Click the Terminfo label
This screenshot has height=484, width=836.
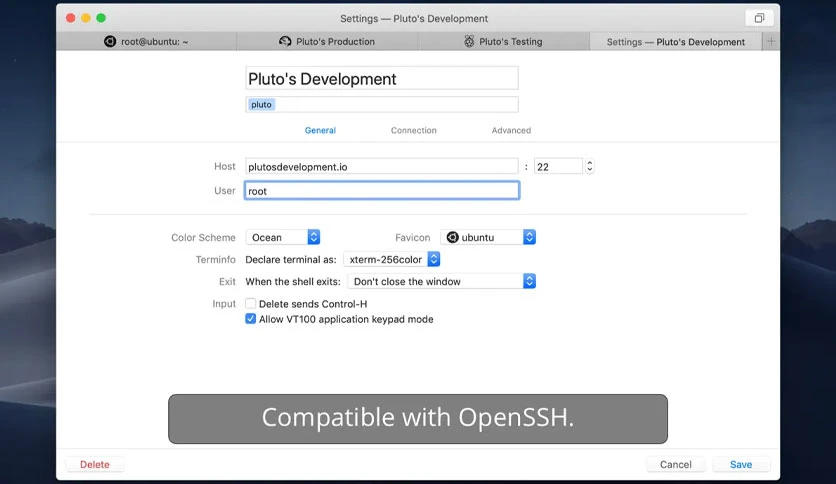coord(215,260)
